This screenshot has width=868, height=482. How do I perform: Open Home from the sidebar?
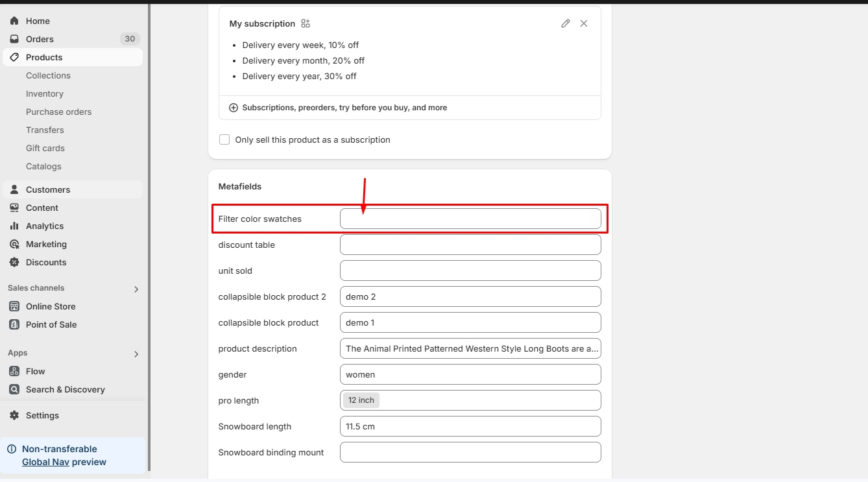(38, 21)
